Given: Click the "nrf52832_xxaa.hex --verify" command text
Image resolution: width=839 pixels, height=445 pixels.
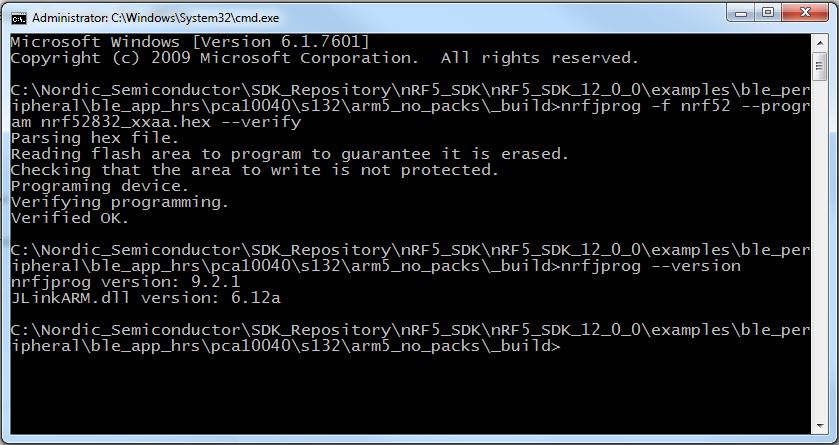Looking at the screenshot, I should click(171, 122).
